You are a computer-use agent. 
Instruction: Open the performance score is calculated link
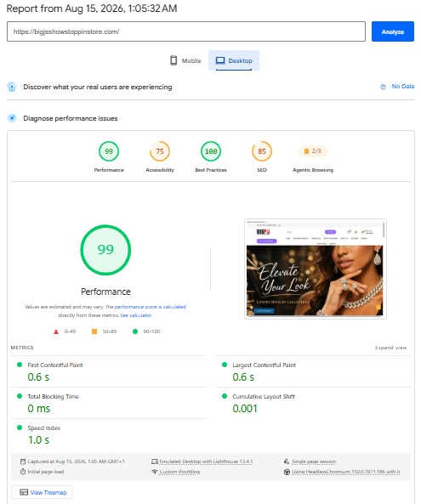151,307
